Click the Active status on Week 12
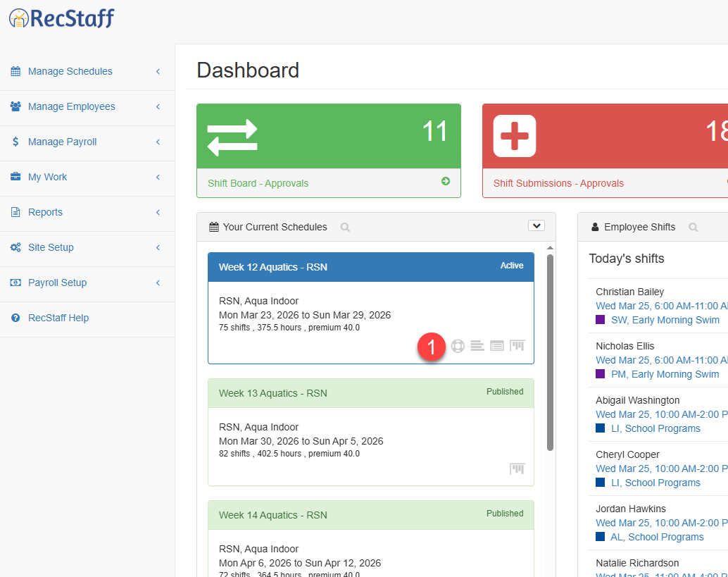The width and height of the screenshot is (728, 577). pos(512,266)
